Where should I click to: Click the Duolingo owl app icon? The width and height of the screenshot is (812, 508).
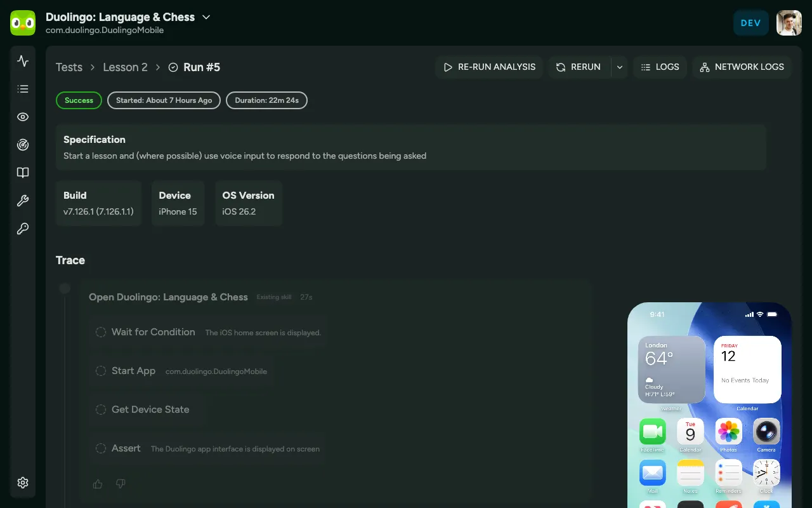tap(23, 23)
